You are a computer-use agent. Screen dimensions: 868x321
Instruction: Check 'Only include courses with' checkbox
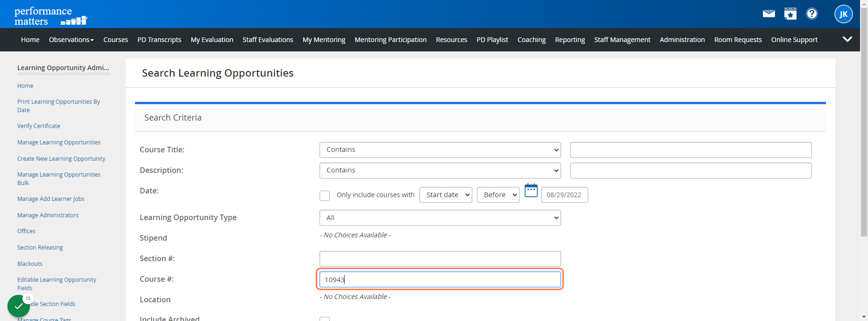pyautogui.click(x=325, y=195)
